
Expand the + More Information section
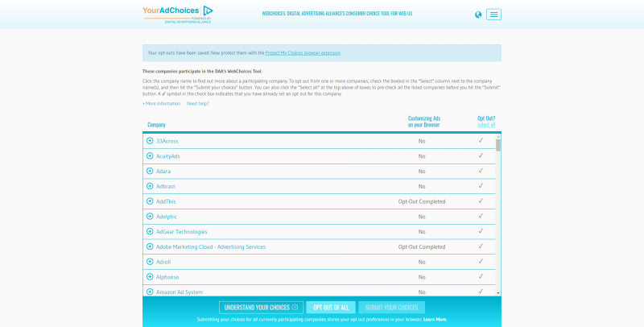[x=162, y=104]
